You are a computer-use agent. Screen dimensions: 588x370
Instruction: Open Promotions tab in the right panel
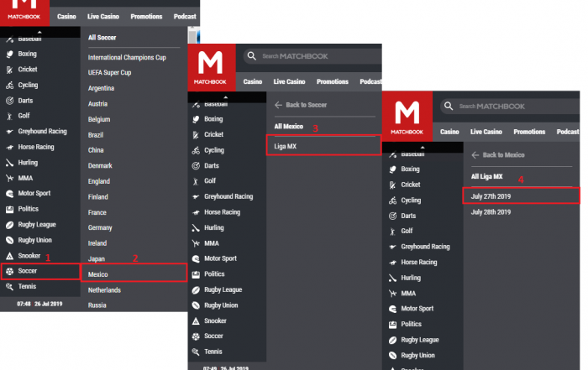pos(529,132)
